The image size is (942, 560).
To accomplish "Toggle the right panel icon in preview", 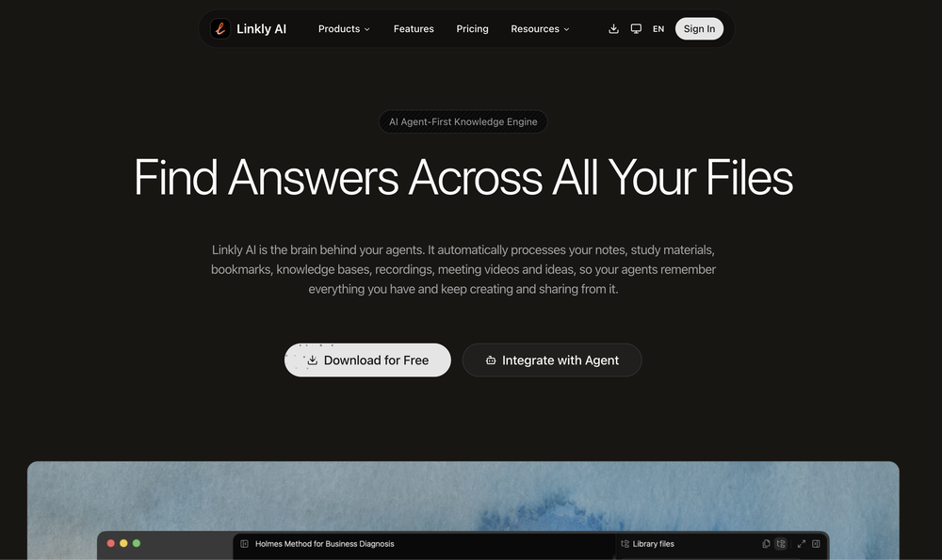I will 816,544.
